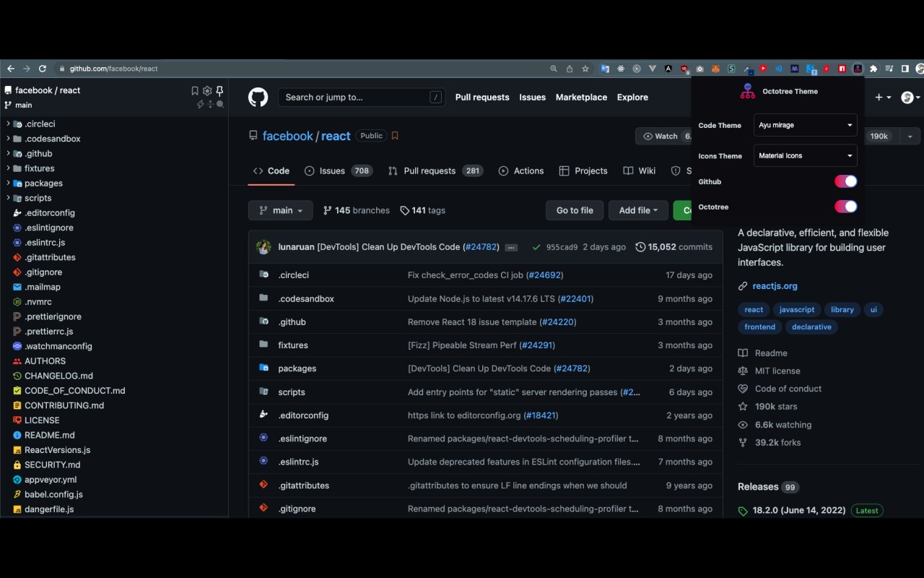Click the GitHub Octocat logo

click(258, 97)
